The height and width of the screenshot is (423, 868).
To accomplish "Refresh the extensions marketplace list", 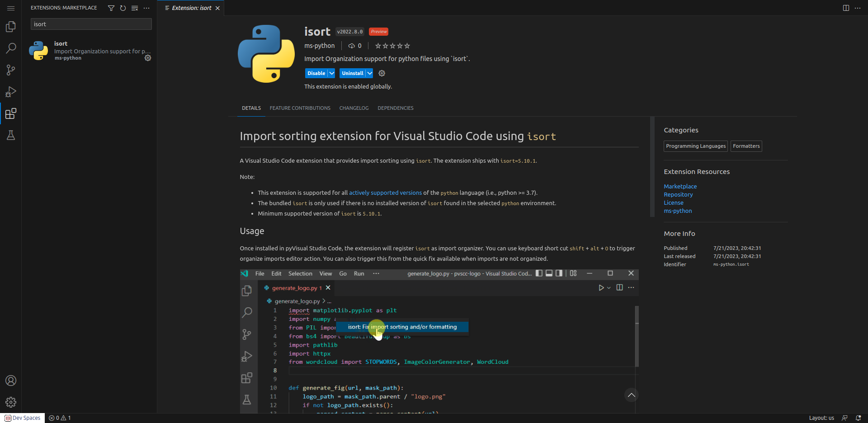I will point(123,8).
